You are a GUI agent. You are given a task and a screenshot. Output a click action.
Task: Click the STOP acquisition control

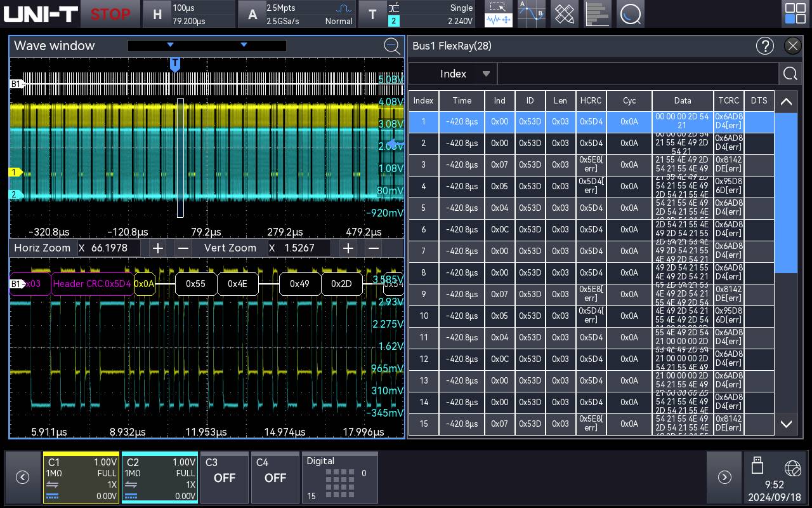point(110,13)
